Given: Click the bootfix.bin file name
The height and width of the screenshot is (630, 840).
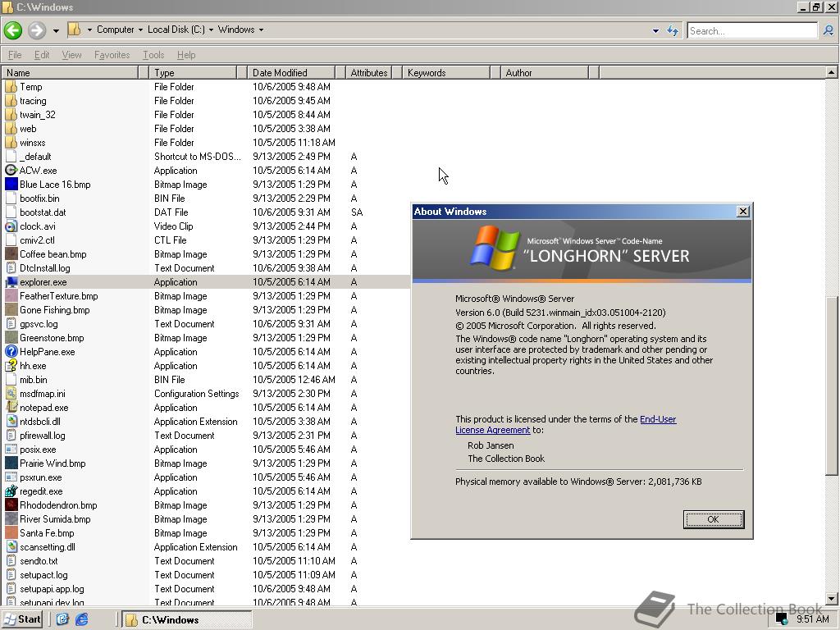Looking at the screenshot, I should (39, 199).
